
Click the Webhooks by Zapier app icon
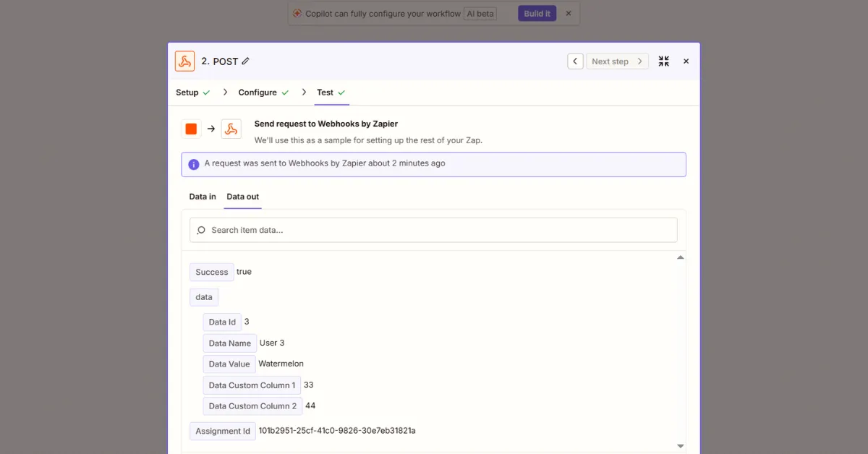pos(184,61)
